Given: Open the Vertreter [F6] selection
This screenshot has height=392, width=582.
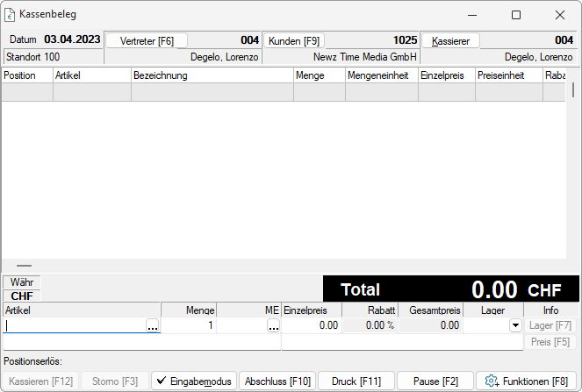Looking at the screenshot, I should [147, 41].
